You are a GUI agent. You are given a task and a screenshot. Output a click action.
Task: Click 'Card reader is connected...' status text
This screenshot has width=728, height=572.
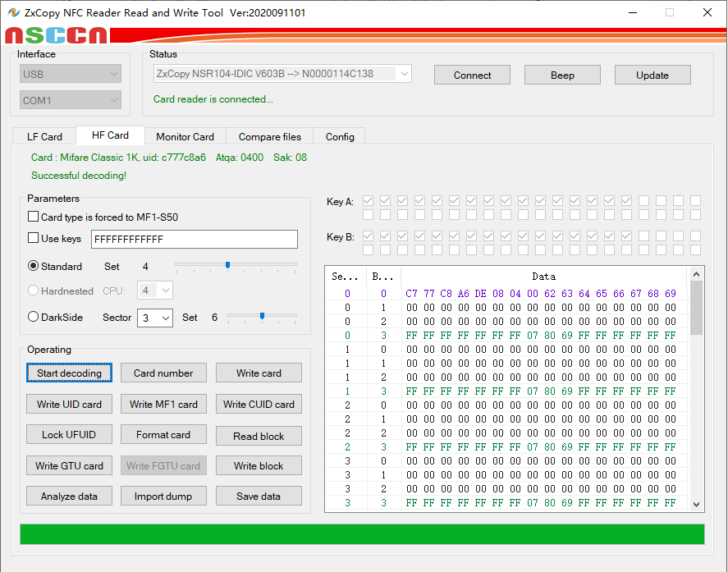[213, 99]
